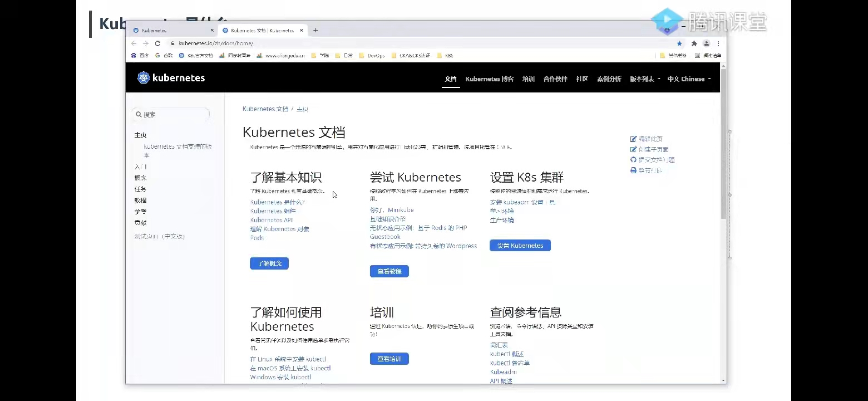Click the browser forward arrow
The image size is (868, 401).
pos(146,43)
